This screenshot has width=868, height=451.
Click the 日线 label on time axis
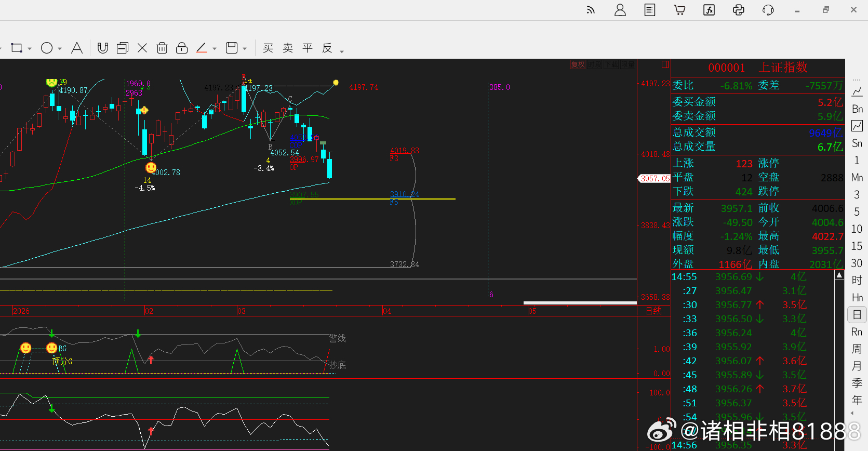point(654,311)
